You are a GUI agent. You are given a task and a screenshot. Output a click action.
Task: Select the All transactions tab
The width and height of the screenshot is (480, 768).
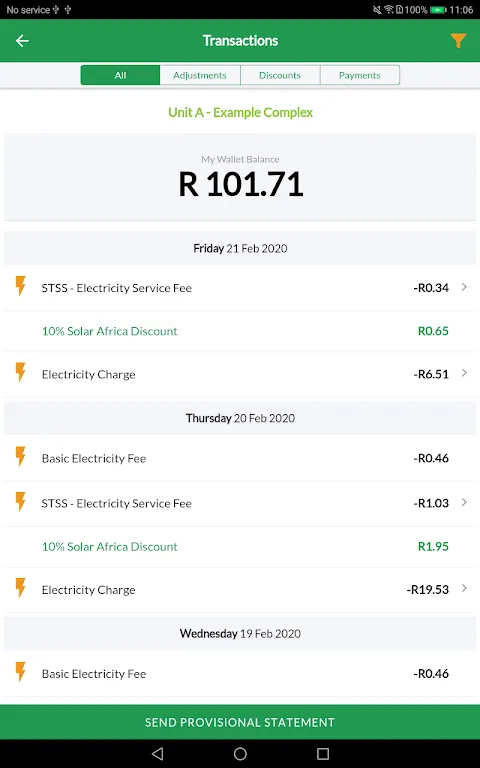120,75
